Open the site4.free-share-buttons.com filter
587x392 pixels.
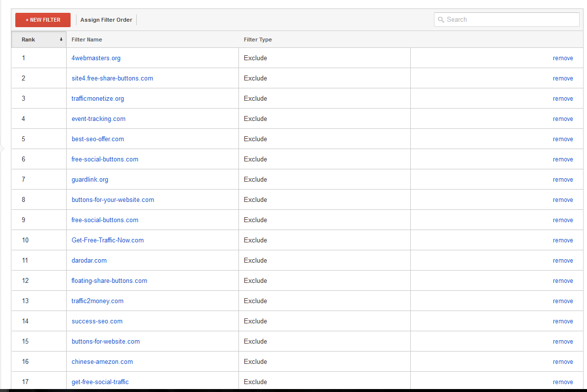112,78
